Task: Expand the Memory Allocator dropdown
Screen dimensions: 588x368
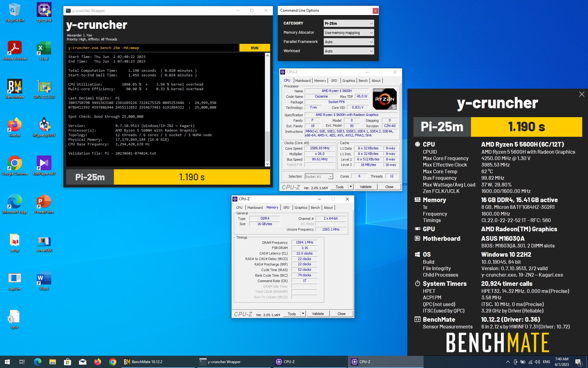Action: pyautogui.click(x=349, y=33)
